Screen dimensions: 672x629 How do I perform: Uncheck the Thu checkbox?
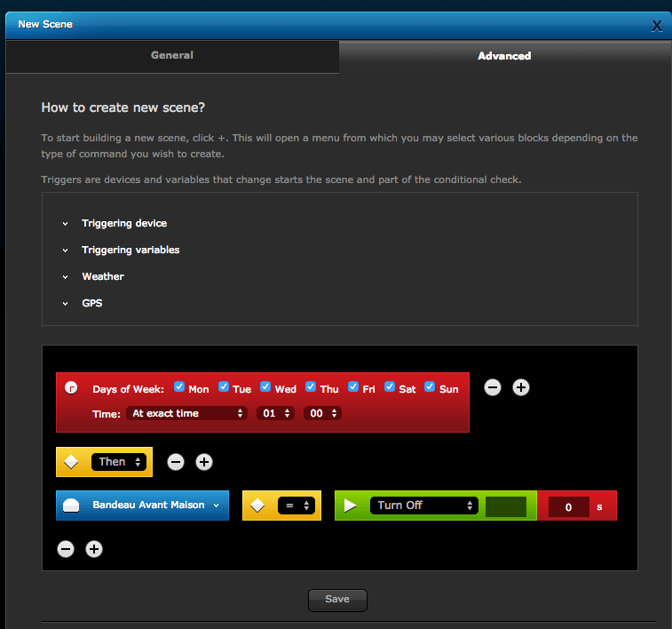point(311,386)
